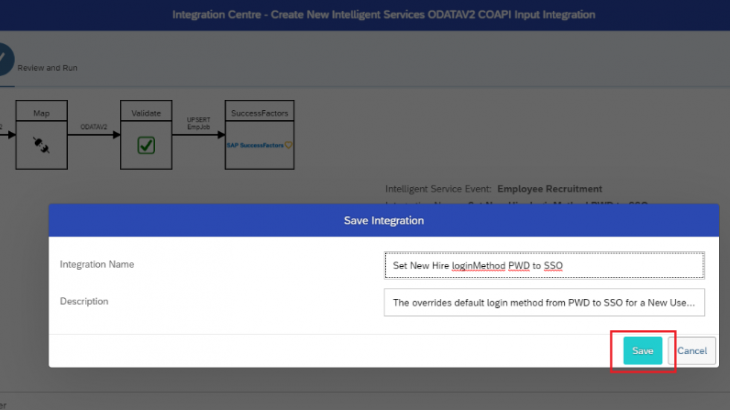Click the green checkmark icon in Validate
Screen dimensions: 730x410
[146, 145]
